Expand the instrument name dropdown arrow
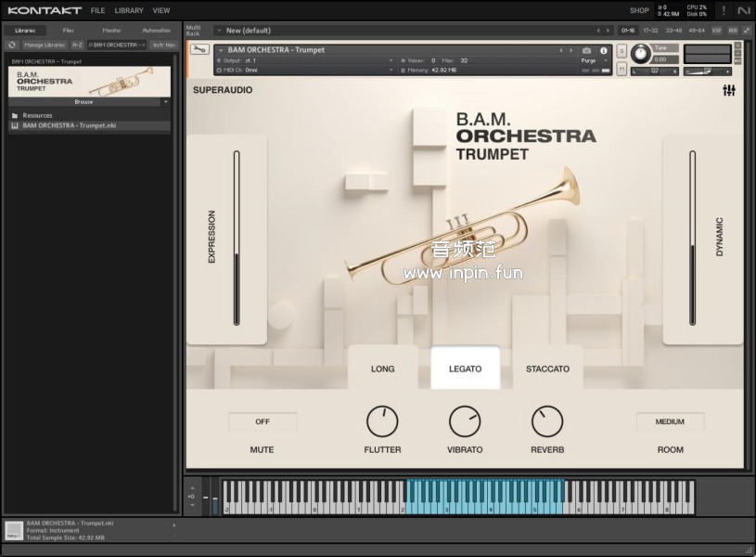 (x=222, y=50)
